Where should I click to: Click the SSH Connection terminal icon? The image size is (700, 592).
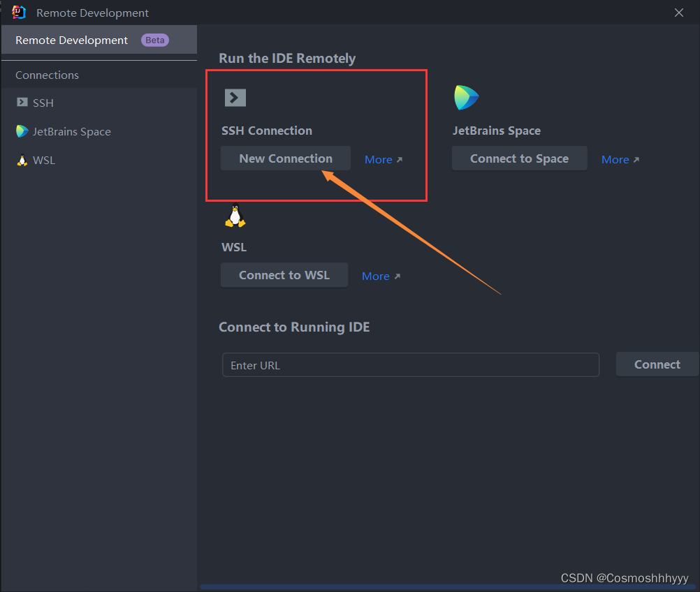(x=235, y=98)
